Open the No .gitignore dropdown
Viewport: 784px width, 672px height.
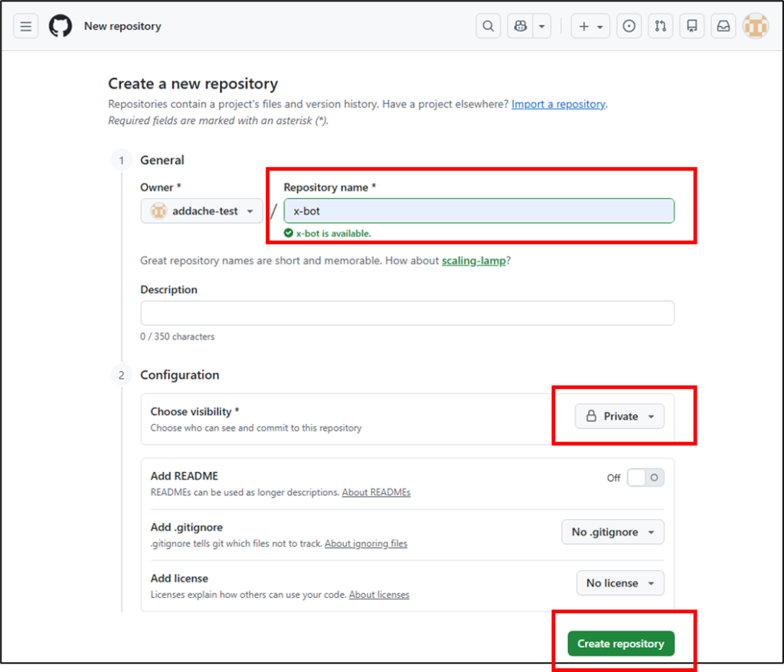[612, 532]
